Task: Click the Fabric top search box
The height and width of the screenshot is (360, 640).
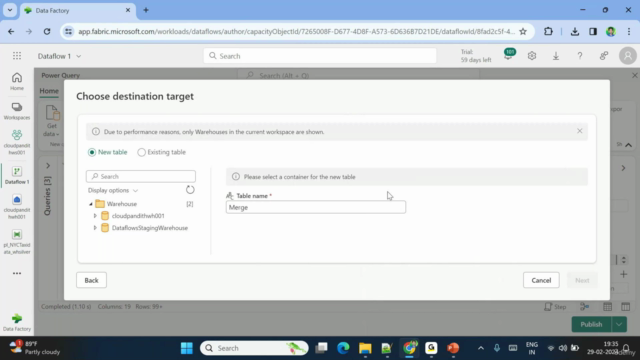Action: (x=320, y=56)
